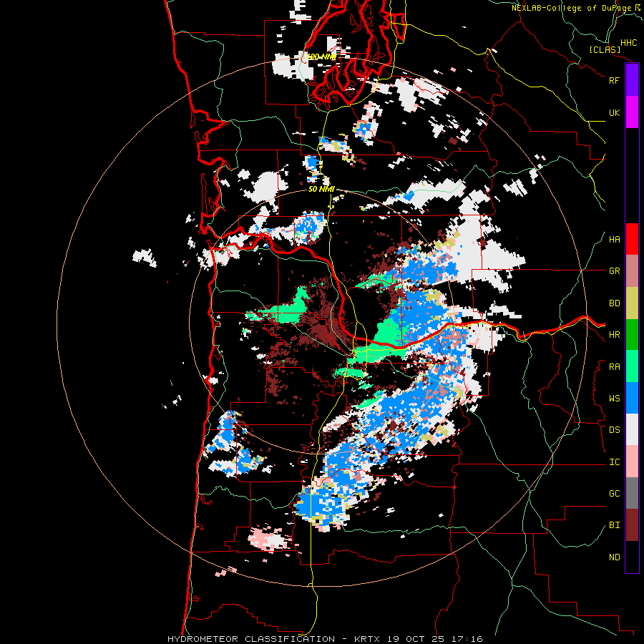Click the GR legend label
Viewport: 644px width, 644px height.
coord(614,271)
